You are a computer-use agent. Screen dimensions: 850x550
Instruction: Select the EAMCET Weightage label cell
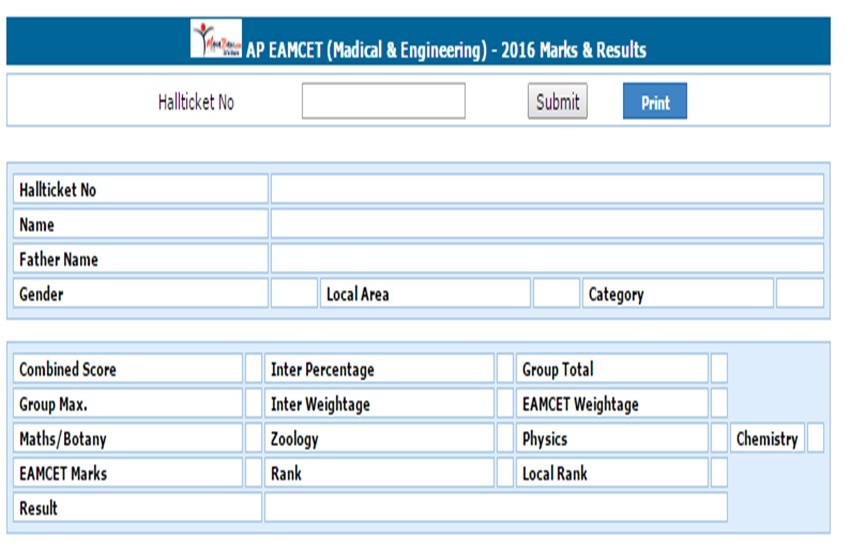[613, 404]
